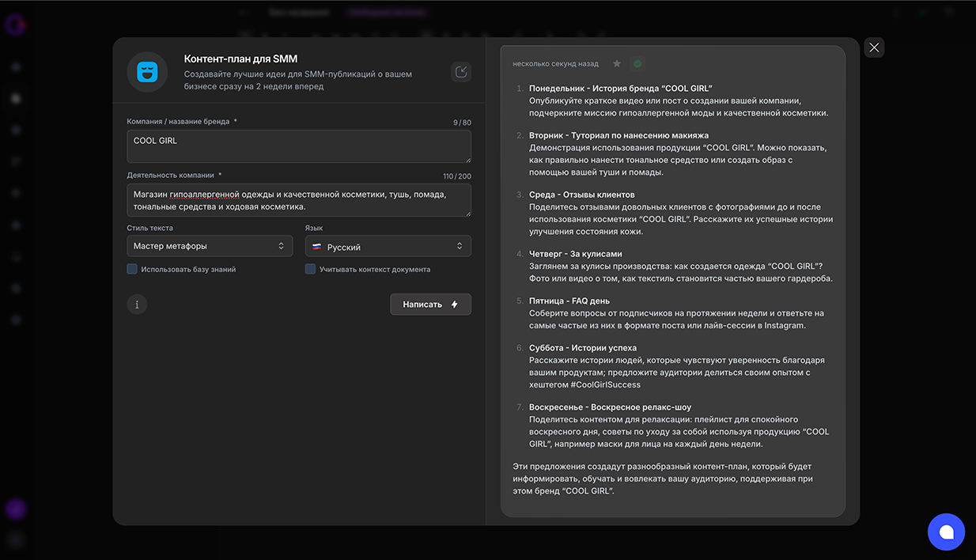Open the blue chat support bubble

click(x=946, y=532)
